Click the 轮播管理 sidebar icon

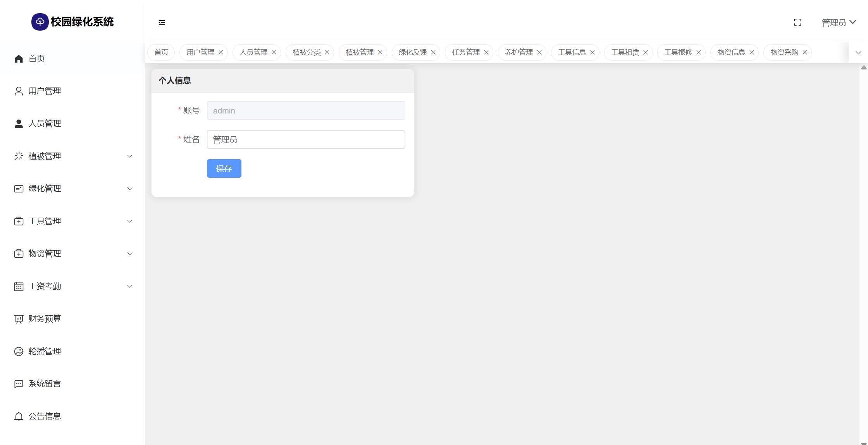19,351
